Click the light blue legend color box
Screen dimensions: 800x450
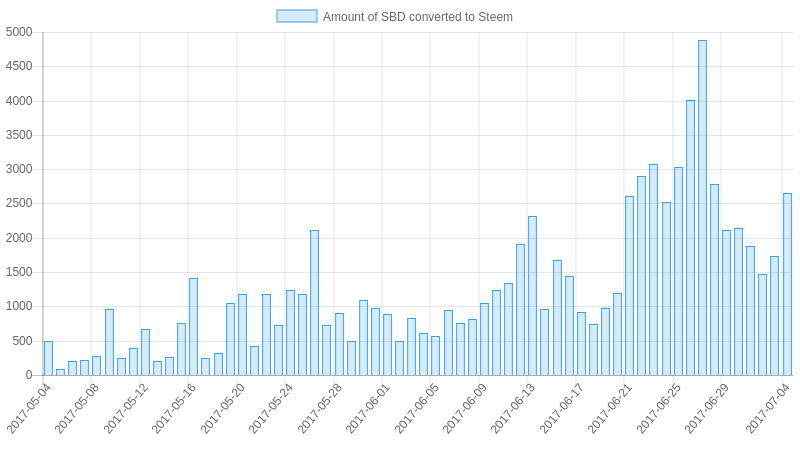(296, 16)
